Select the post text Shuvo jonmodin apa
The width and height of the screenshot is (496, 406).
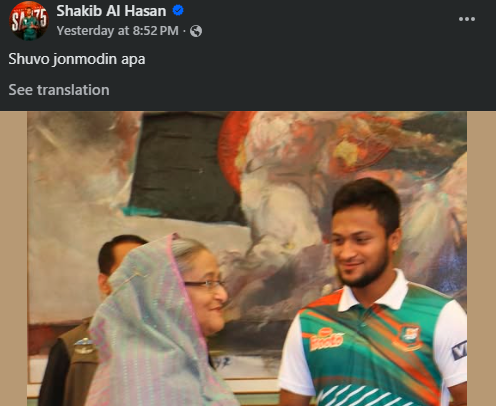tap(77, 59)
